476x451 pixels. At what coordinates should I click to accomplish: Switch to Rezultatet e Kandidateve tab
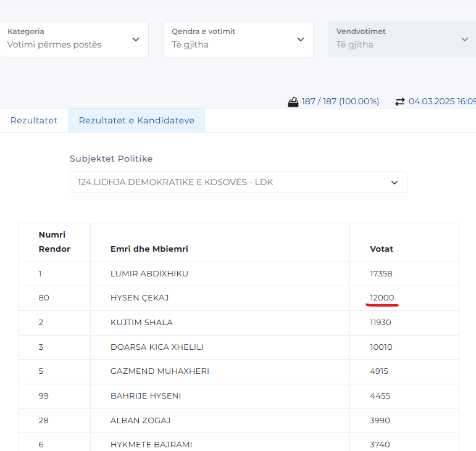tap(136, 120)
